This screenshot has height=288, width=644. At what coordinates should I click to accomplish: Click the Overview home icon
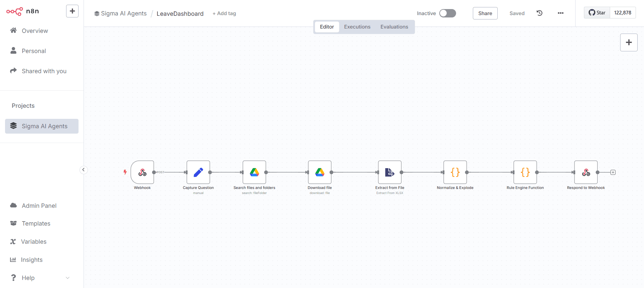[x=13, y=31]
